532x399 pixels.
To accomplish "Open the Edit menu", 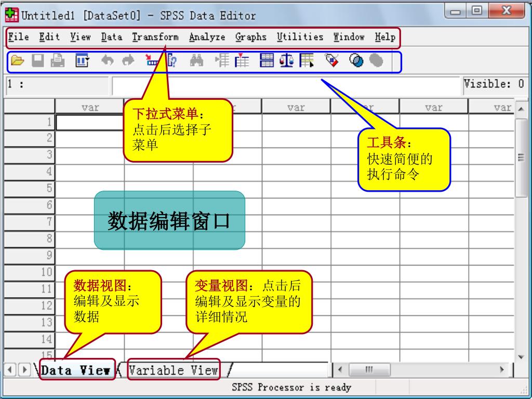I will tap(49, 37).
